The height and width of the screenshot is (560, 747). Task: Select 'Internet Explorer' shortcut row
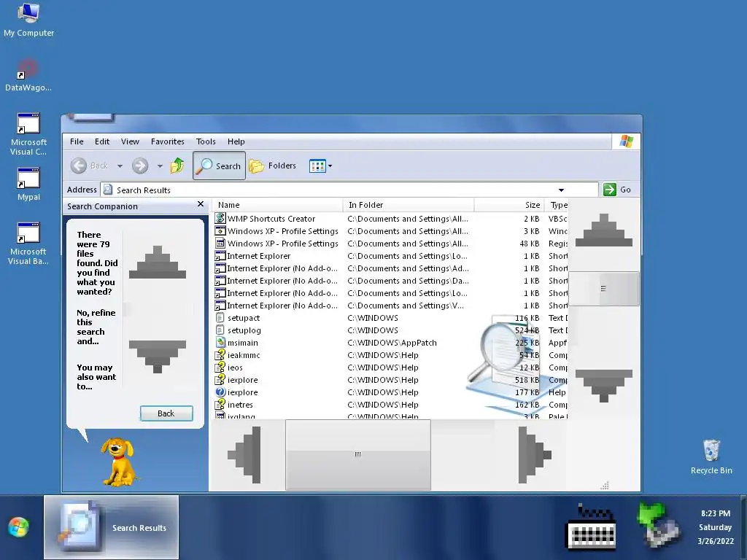coord(390,256)
